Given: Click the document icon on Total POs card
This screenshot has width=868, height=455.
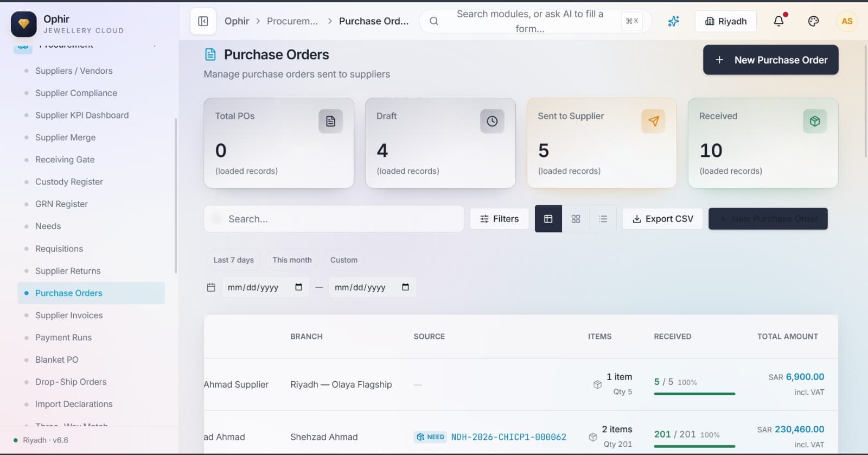Looking at the screenshot, I should (330, 121).
